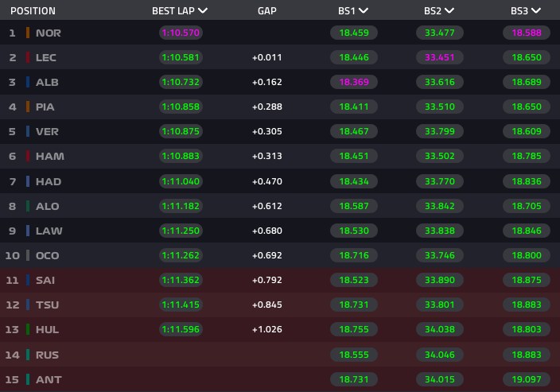The width and height of the screenshot is (560, 392).
Task: Click HUL's best lap 1:11.596
Action: 181,329
